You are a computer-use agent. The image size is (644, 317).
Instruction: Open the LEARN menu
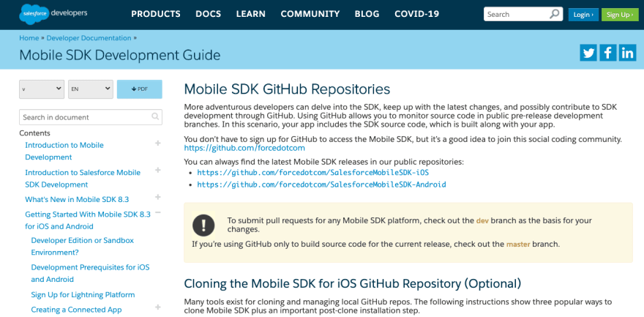point(250,14)
